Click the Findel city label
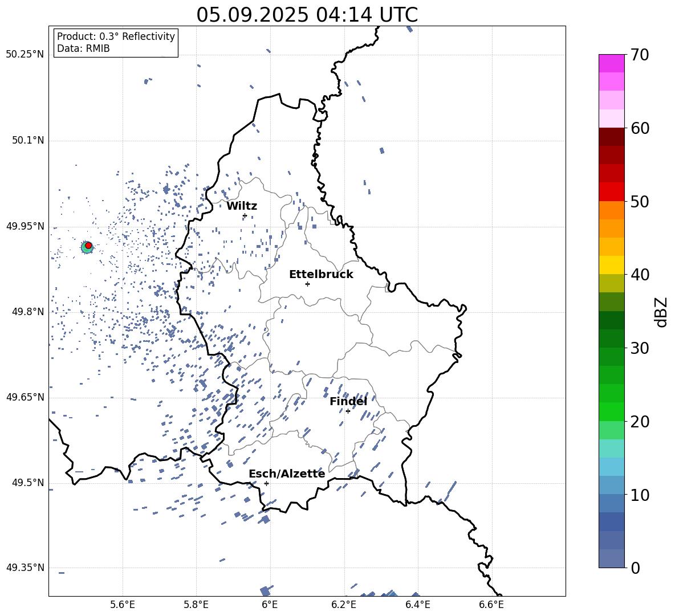Viewport: 675px width, 616px height. (x=348, y=402)
